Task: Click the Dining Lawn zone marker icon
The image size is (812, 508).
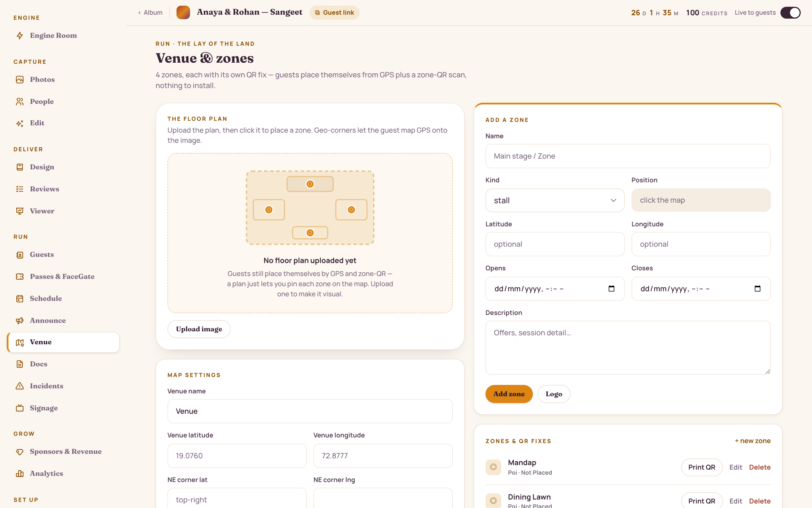Action: pyautogui.click(x=493, y=501)
